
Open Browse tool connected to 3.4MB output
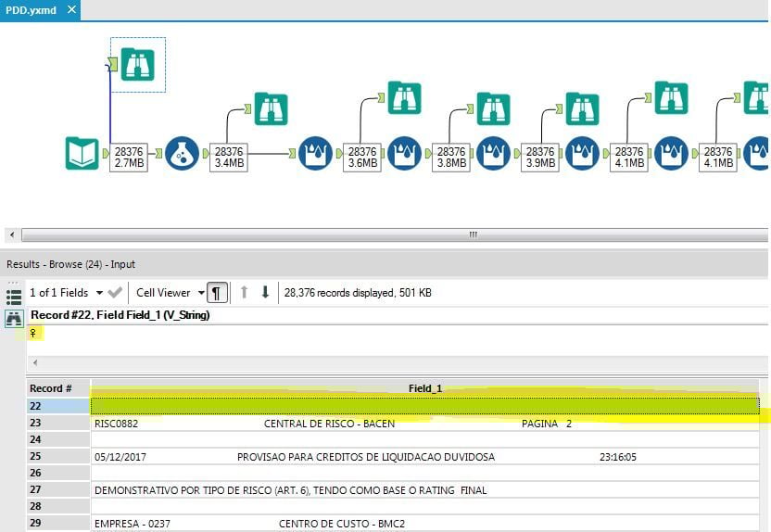click(271, 108)
